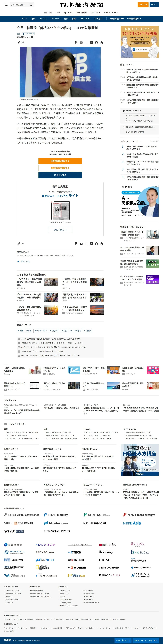Open the Myニュース menu item

pyautogui.click(x=68, y=13)
